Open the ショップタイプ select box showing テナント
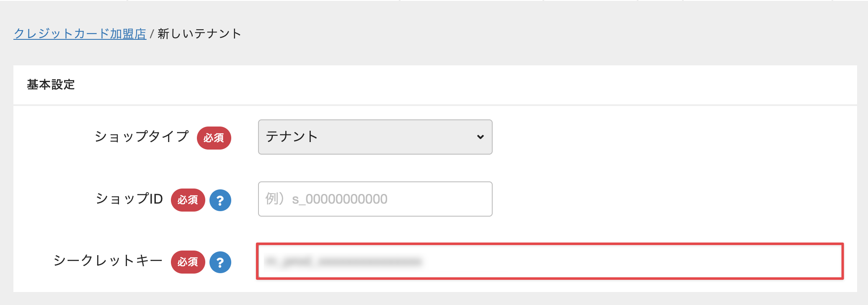The height and width of the screenshot is (305, 868). point(375,137)
